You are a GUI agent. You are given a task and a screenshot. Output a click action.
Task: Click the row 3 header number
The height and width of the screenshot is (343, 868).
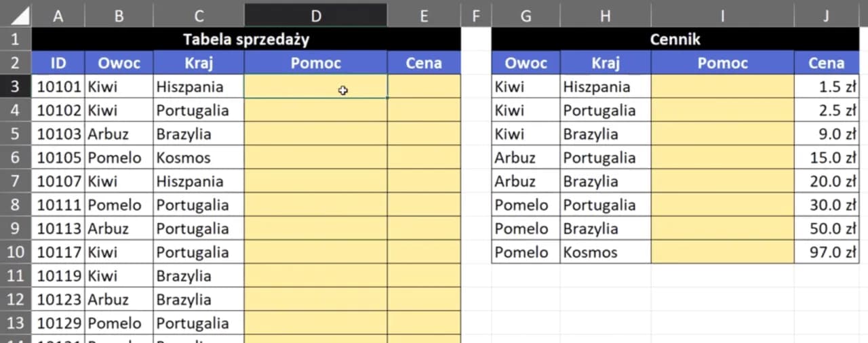coord(16,87)
